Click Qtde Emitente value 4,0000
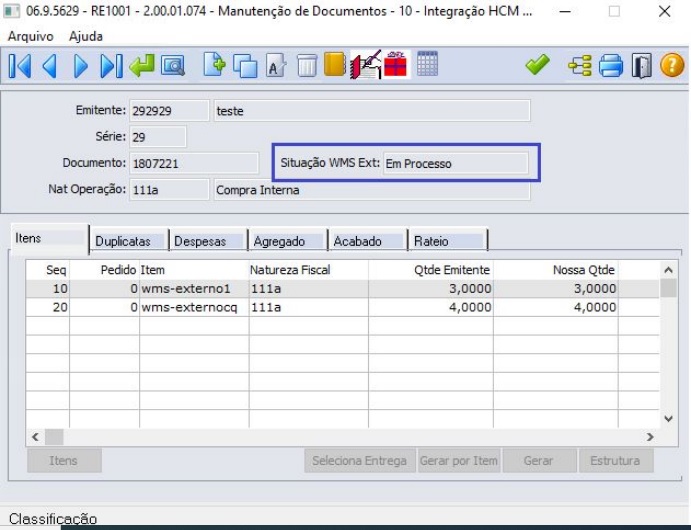The height and width of the screenshot is (530, 691). pyautogui.click(x=470, y=308)
